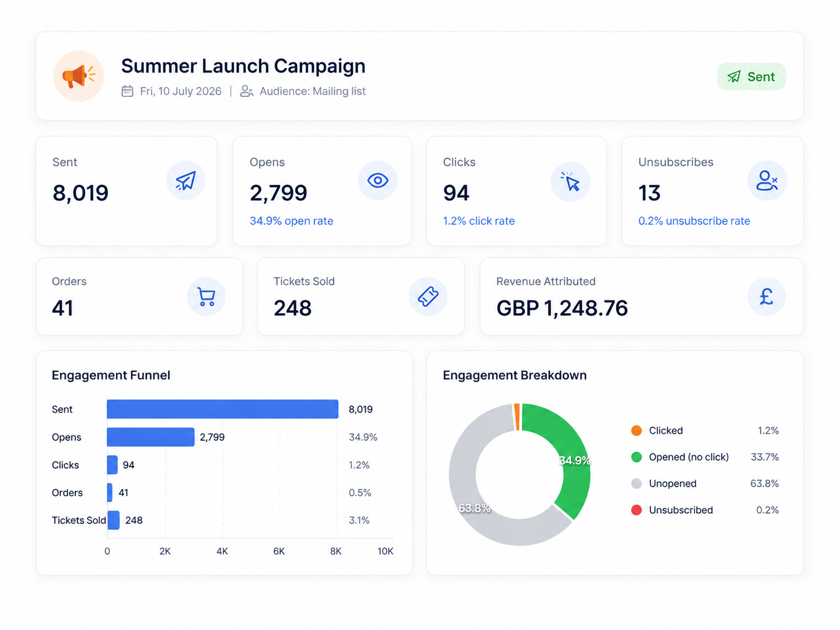The width and height of the screenshot is (840, 630).
Task: Select the red Unsubscribed legend swatch
Action: coord(636,510)
